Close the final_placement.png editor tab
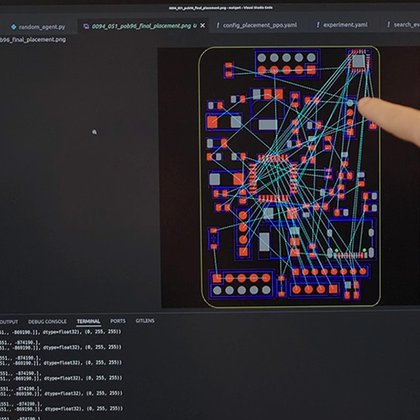 coord(203,26)
